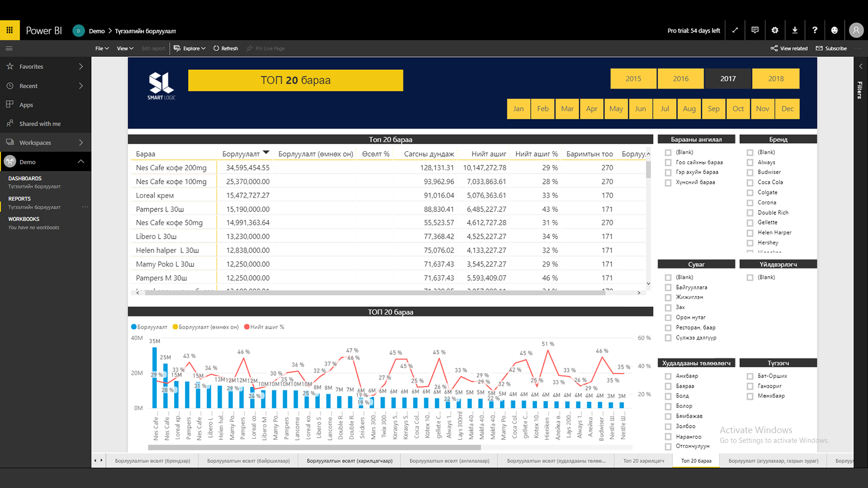This screenshot has width=868, height=488.
Task: Open settings gear icon
Action: (775, 30)
